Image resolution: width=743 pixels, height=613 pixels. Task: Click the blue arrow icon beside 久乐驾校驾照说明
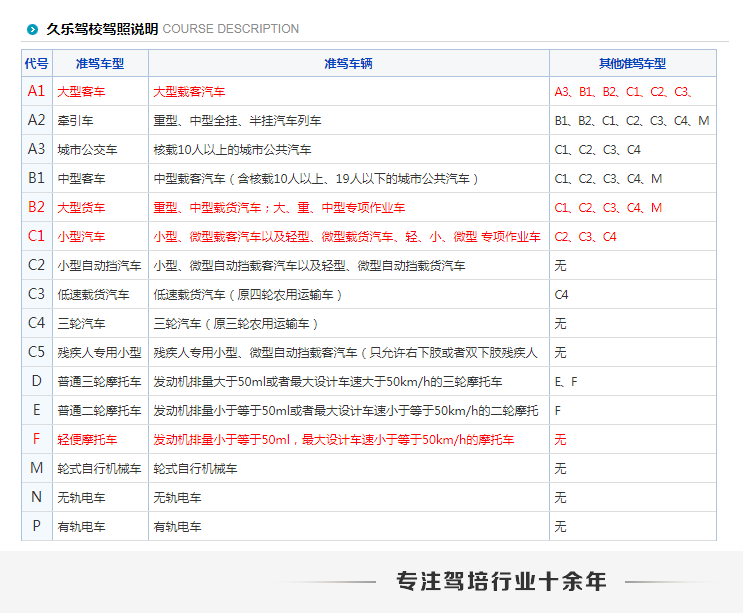(x=32, y=29)
